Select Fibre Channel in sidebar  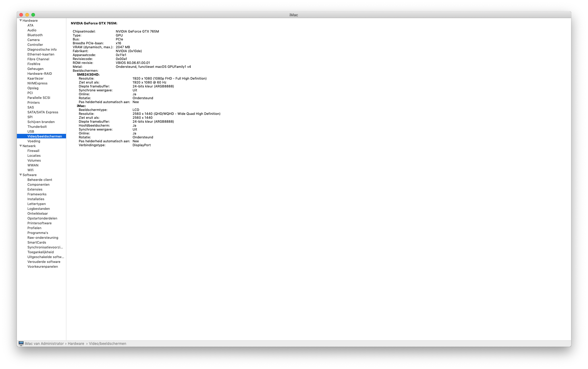[x=38, y=59]
